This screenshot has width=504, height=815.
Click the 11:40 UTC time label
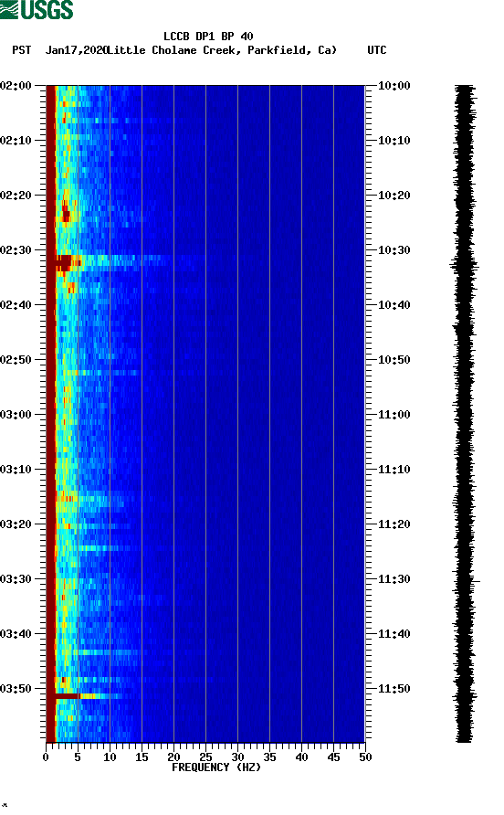coord(394,633)
